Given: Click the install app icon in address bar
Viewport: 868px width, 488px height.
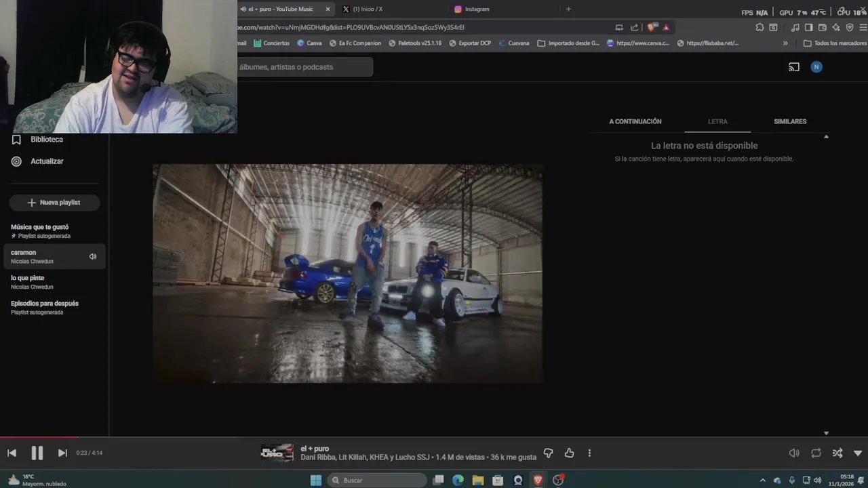Looking at the screenshot, I should click(619, 27).
